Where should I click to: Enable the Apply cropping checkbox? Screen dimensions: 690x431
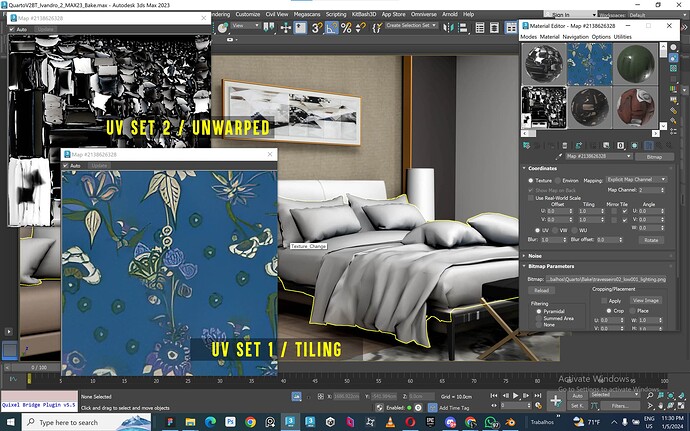pyautogui.click(x=604, y=301)
